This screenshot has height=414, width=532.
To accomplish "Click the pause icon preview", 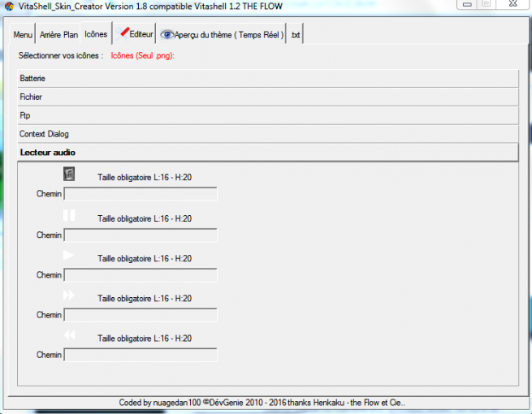I will 69,215.
